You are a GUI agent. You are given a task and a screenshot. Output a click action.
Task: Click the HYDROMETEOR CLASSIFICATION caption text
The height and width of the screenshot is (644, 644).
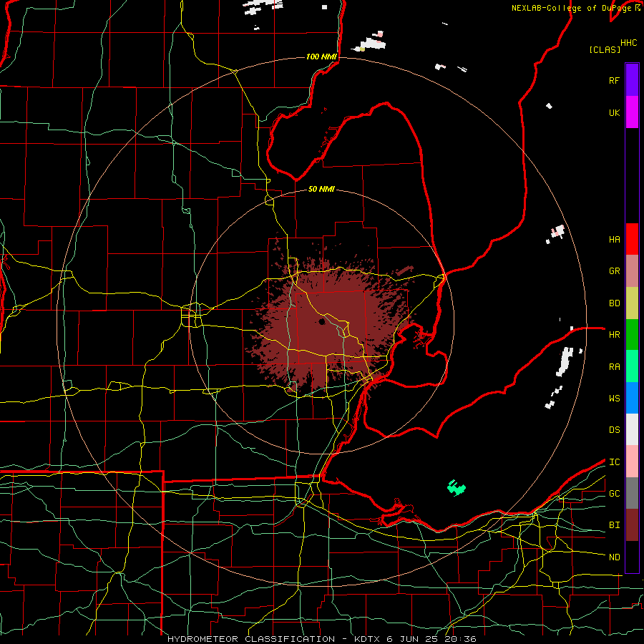click(251, 639)
